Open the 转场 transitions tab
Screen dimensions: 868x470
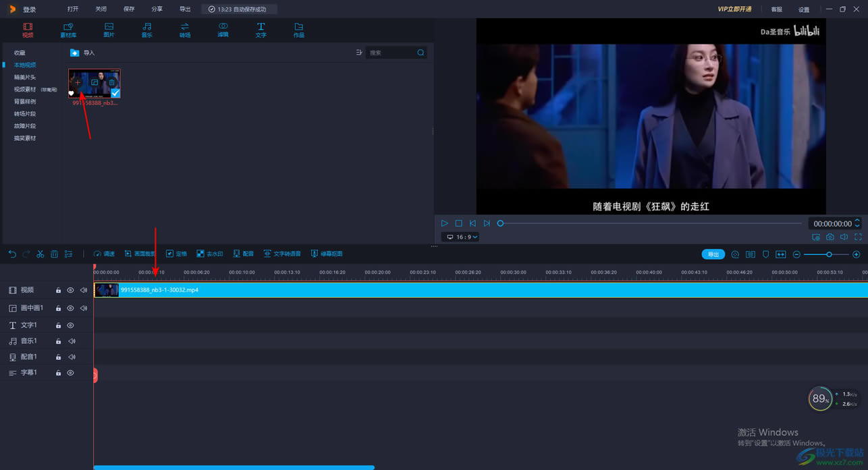(x=184, y=30)
